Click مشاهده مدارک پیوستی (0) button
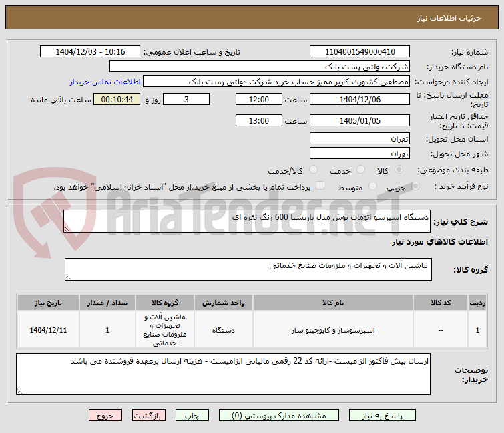The image size is (504, 433). click(278, 416)
